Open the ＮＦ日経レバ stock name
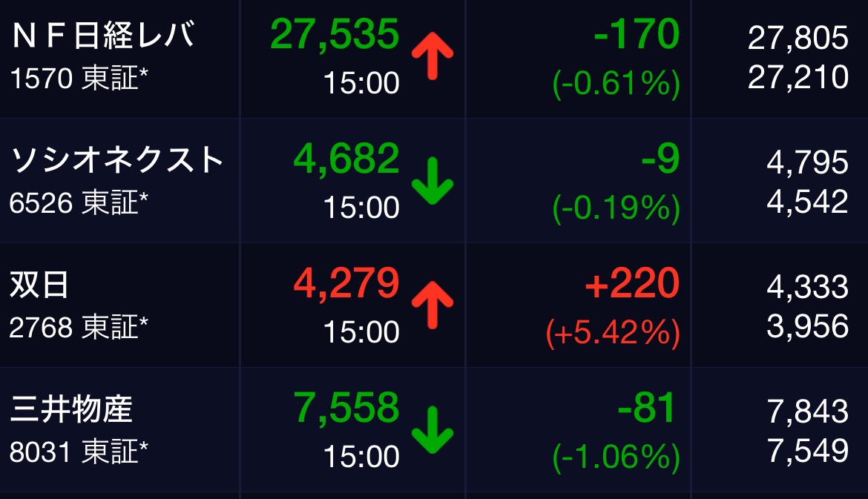The width and height of the screenshot is (868, 499). (103, 36)
